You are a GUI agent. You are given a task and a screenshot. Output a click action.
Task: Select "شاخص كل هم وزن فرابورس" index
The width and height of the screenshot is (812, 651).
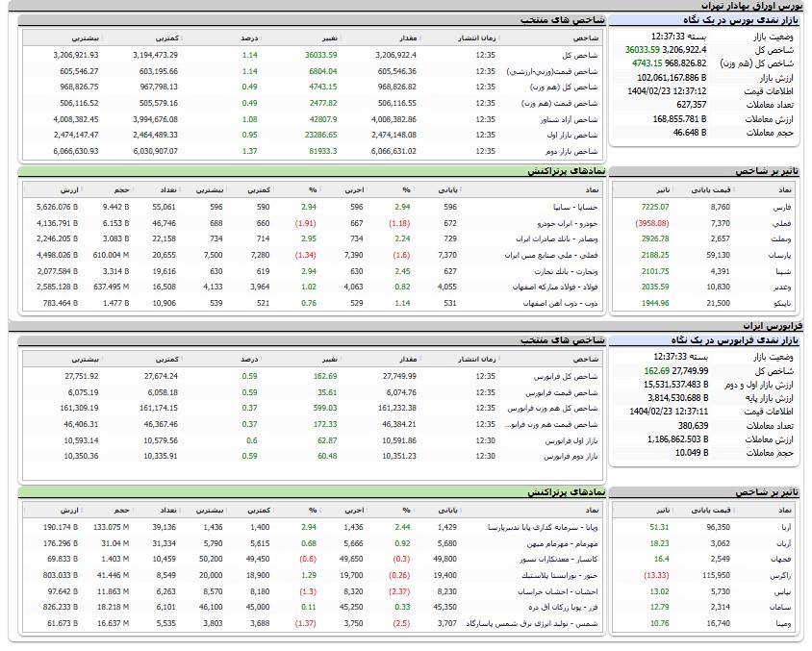tap(552, 409)
